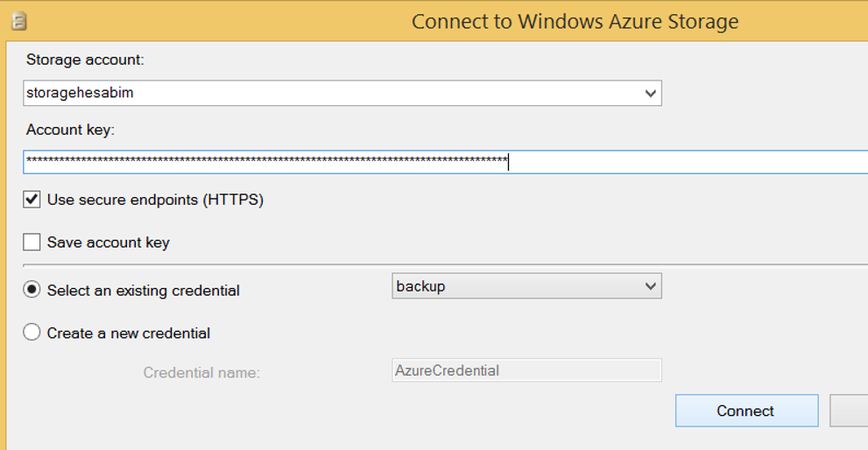Click the Credential name label
Viewport: 868px width, 450px height.
coord(201,372)
